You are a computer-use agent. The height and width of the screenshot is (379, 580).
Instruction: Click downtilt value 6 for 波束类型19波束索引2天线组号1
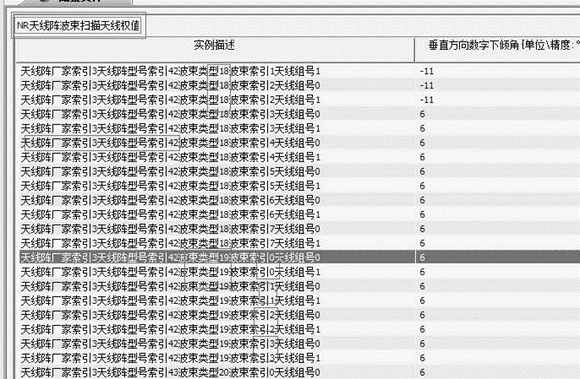422,329
